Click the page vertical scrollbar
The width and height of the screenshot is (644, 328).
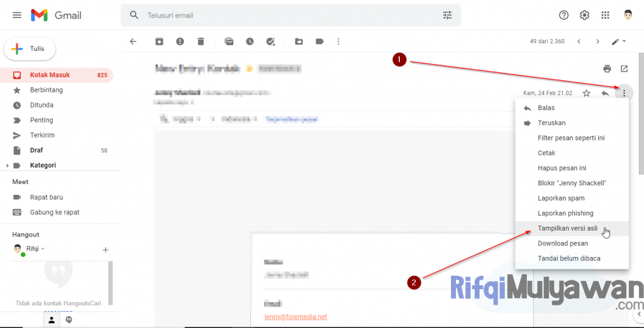pos(641,115)
